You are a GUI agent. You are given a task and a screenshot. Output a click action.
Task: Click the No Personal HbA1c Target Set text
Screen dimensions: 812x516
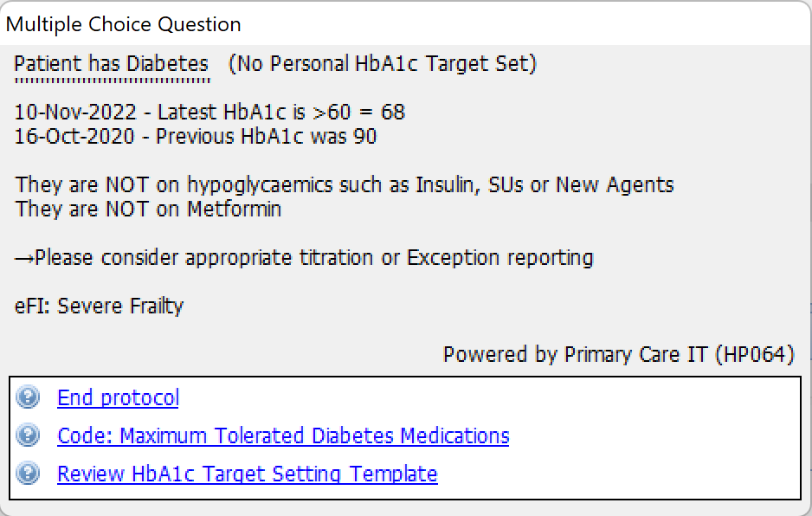tap(383, 64)
